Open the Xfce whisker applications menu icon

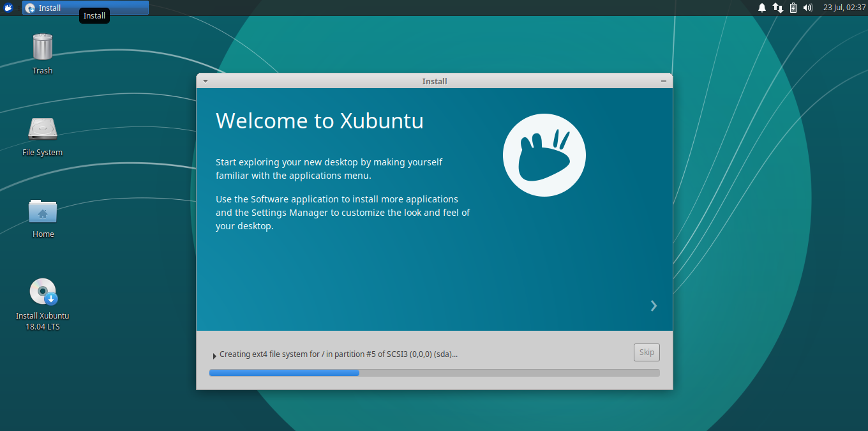tap(9, 8)
